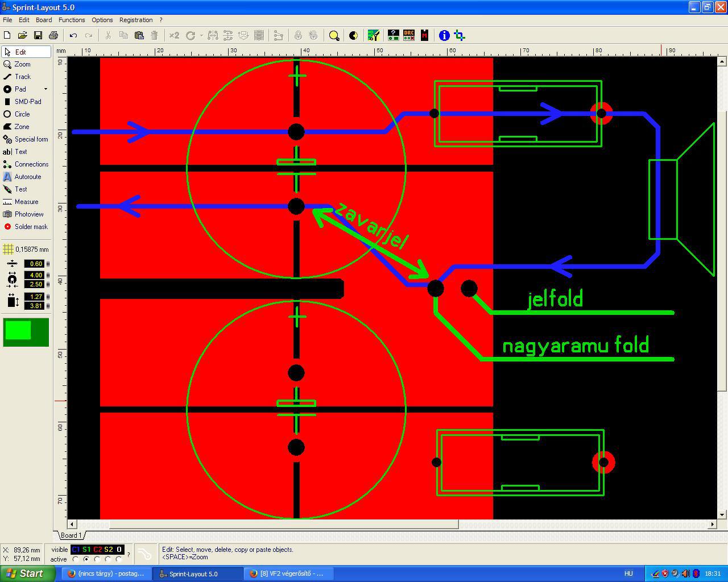Click the print icon in toolbar
Image resolution: width=728 pixels, height=582 pixels.
pyautogui.click(x=53, y=35)
